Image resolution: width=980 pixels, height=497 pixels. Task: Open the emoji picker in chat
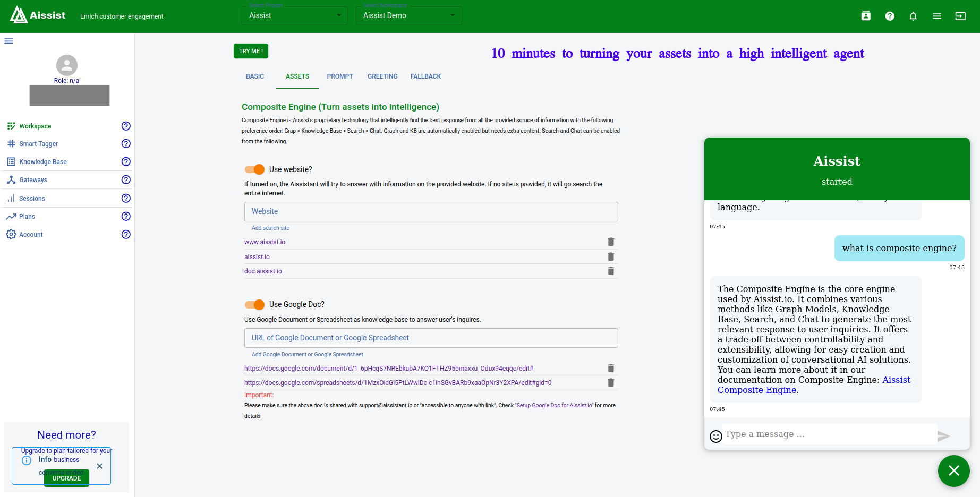click(x=716, y=436)
